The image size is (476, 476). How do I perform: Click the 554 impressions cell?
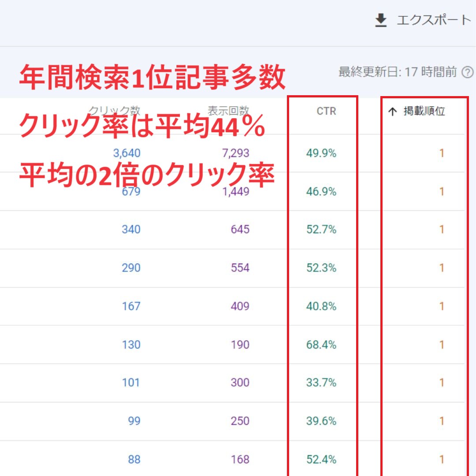pyautogui.click(x=240, y=268)
